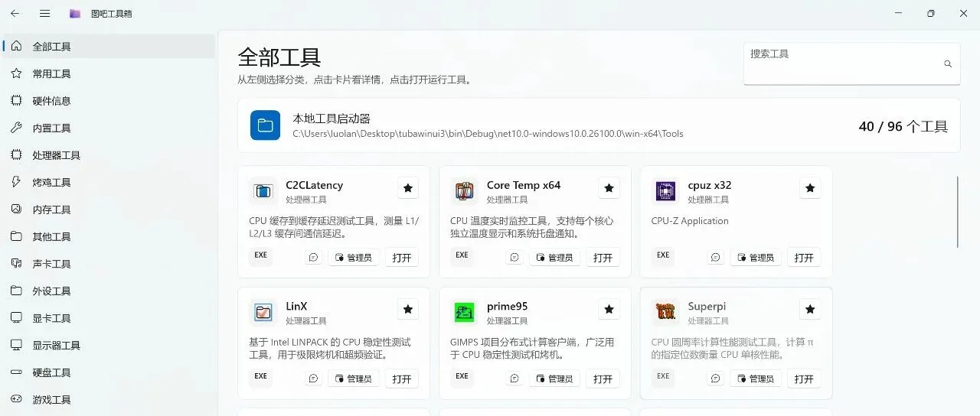
Task: Click the 本地工具启动器 path text
Action: tap(488, 134)
